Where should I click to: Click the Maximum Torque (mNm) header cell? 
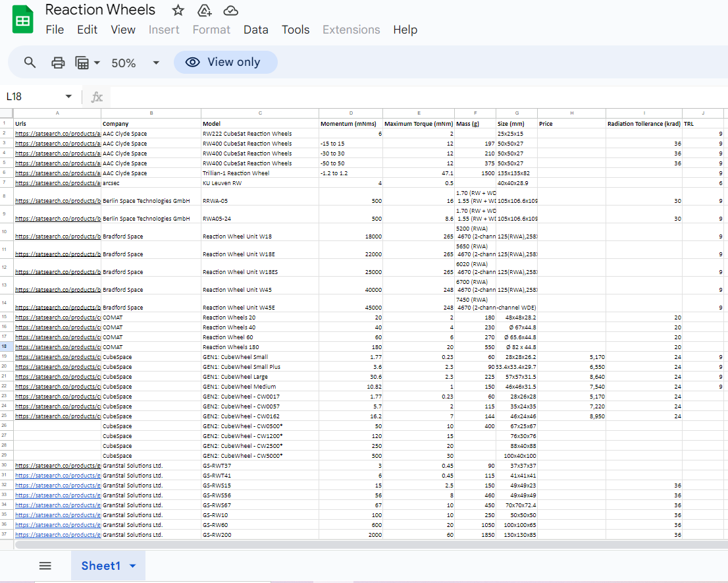coord(419,124)
